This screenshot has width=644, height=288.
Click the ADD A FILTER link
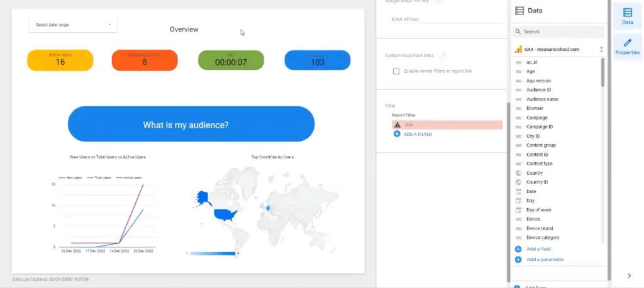pyautogui.click(x=418, y=134)
